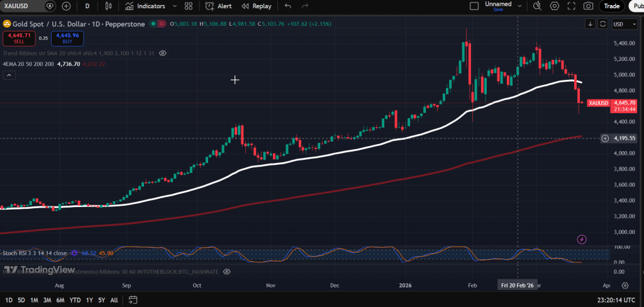Toggle Trend Ribbon indicator visibility eye
The height and width of the screenshot is (307, 644).
click(162, 53)
